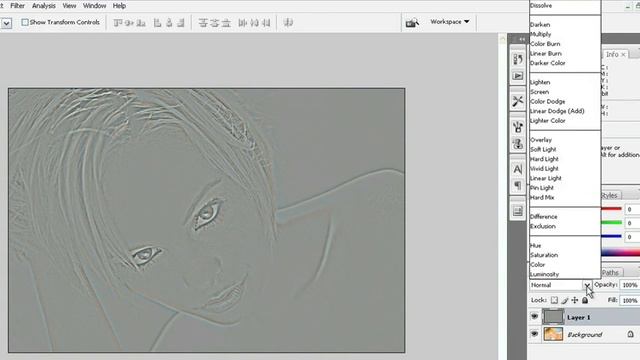Click the layer Fill value field
The image size is (640, 360).
tap(630, 300)
